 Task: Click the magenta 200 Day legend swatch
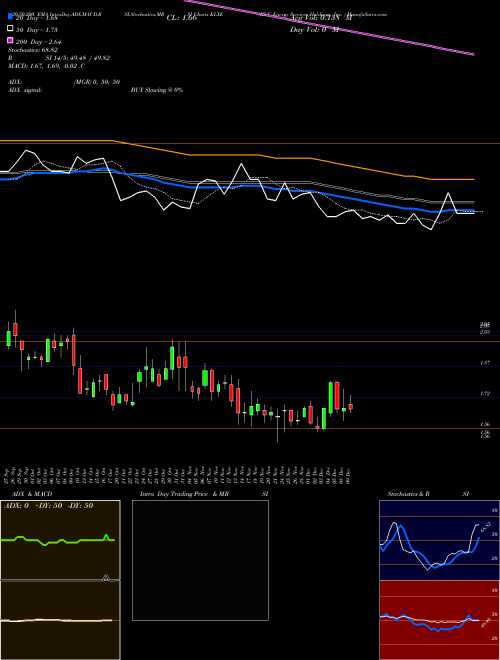tap(10, 40)
